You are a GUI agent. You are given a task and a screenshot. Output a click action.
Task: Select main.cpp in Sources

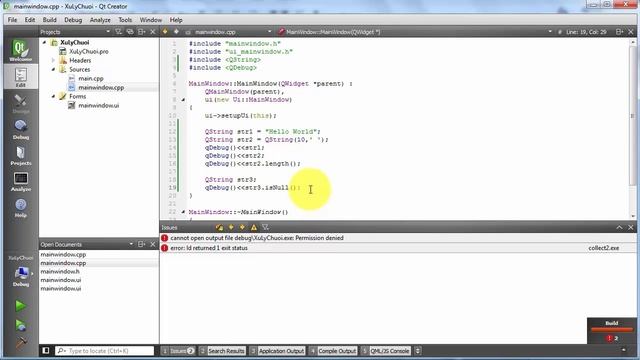(91, 78)
